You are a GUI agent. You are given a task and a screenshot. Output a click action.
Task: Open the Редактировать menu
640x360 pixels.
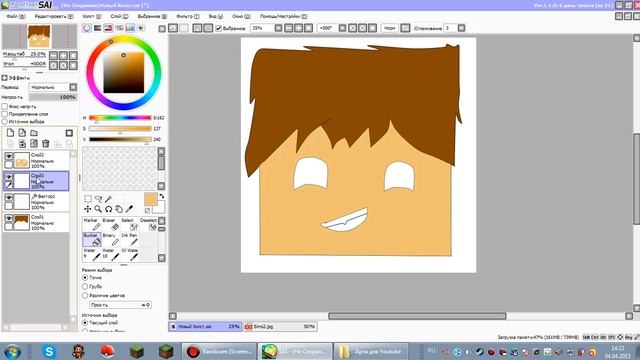click(53, 16)
